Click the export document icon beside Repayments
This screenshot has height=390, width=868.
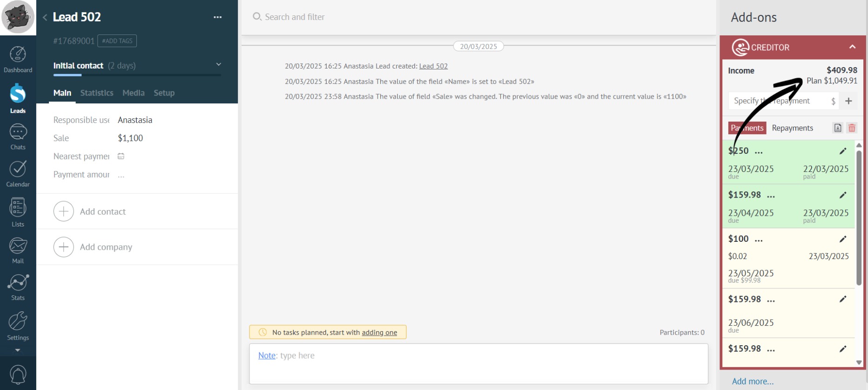click(x=837, y=128)
